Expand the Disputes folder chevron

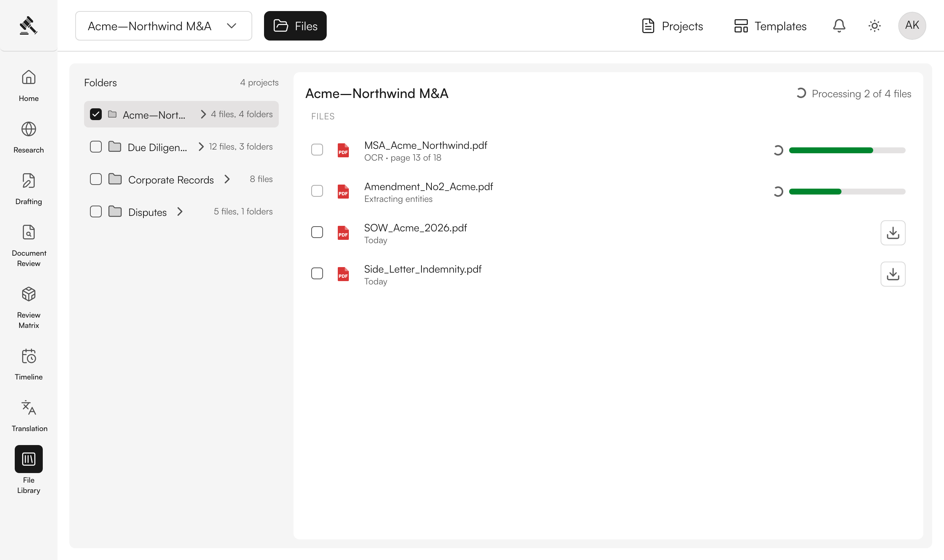pyautogui.click(x=180, y=212)
